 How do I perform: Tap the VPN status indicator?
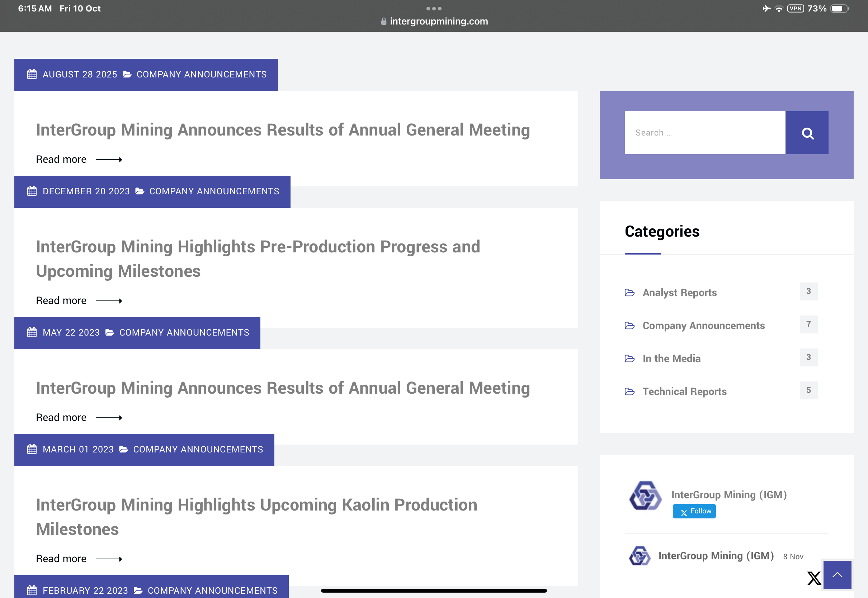coord(795,8)
